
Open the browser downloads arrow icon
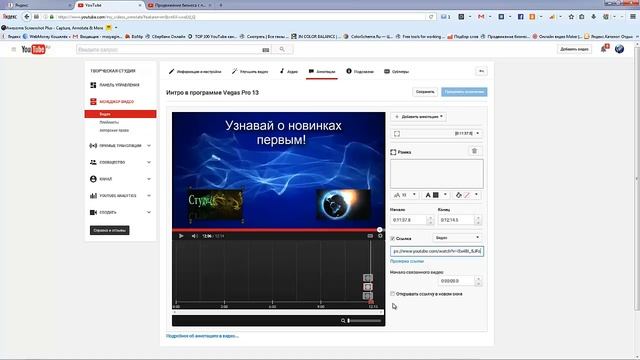593,17
